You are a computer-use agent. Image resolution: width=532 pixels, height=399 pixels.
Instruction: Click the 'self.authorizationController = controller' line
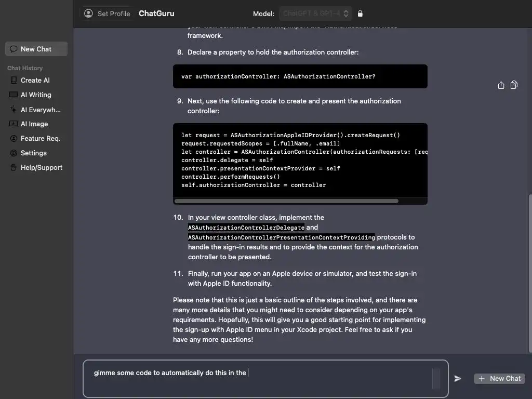[254, 185]
